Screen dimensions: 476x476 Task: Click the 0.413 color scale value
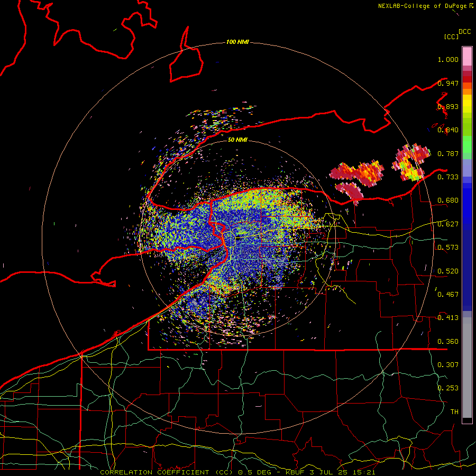tap(448, 318)
